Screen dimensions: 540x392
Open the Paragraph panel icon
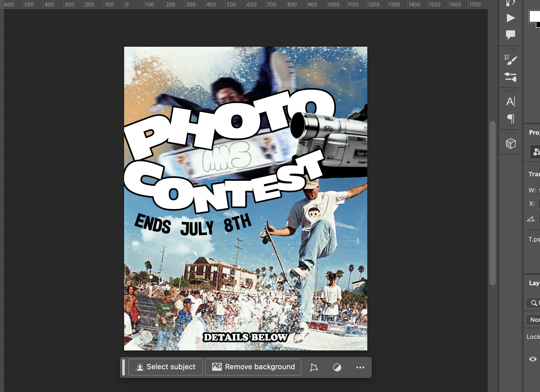pos(511,119)
